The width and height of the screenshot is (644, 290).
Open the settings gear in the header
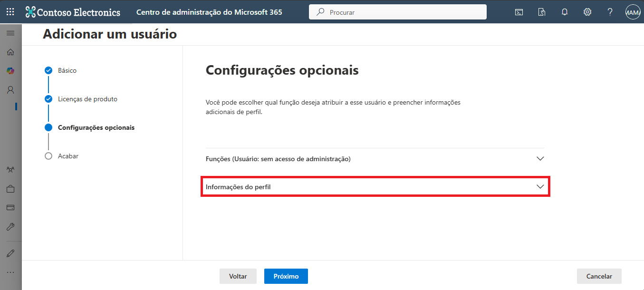point(587,12)
